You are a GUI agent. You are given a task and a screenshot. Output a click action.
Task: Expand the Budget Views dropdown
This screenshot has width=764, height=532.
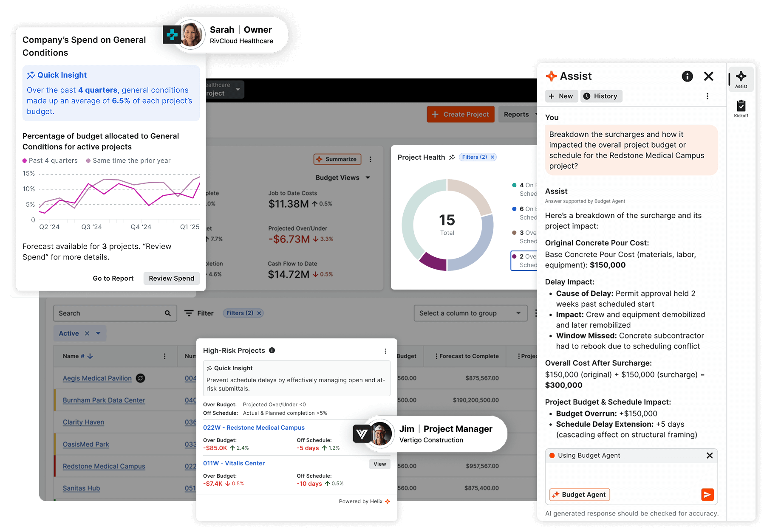pyautogui.click(x=343, y=177)
